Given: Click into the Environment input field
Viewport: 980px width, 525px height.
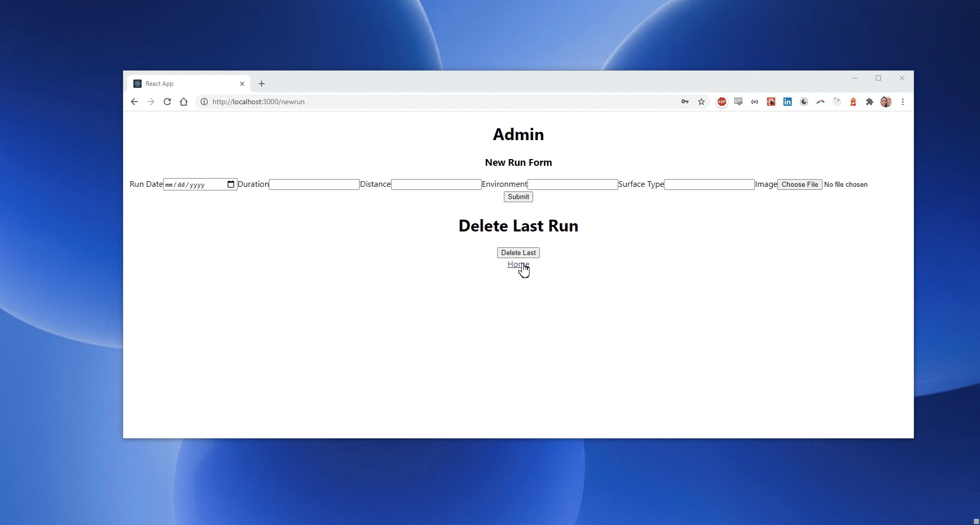Looking at the screenshot, I should (573, 184).
